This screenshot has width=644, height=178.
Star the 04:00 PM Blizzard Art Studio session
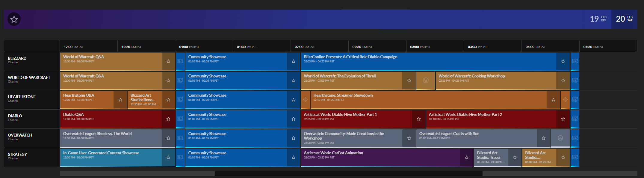pyautogui.click(x=563, y=157)
